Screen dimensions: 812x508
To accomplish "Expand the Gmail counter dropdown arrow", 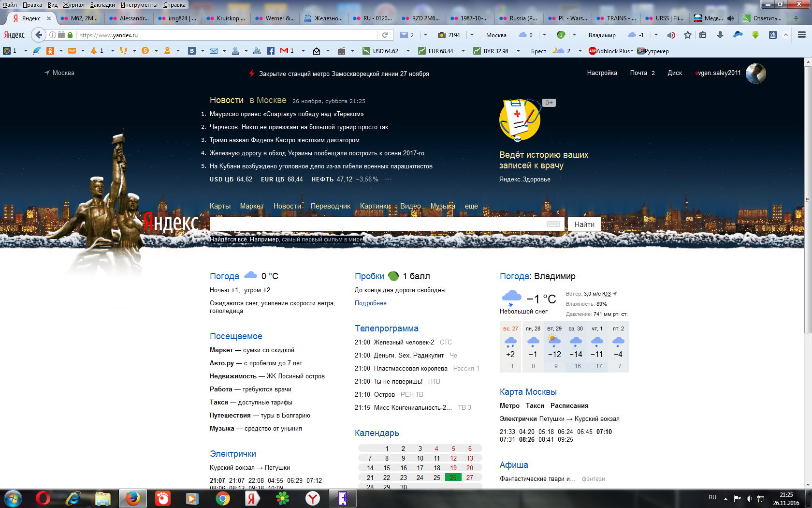I will (303, 51).
